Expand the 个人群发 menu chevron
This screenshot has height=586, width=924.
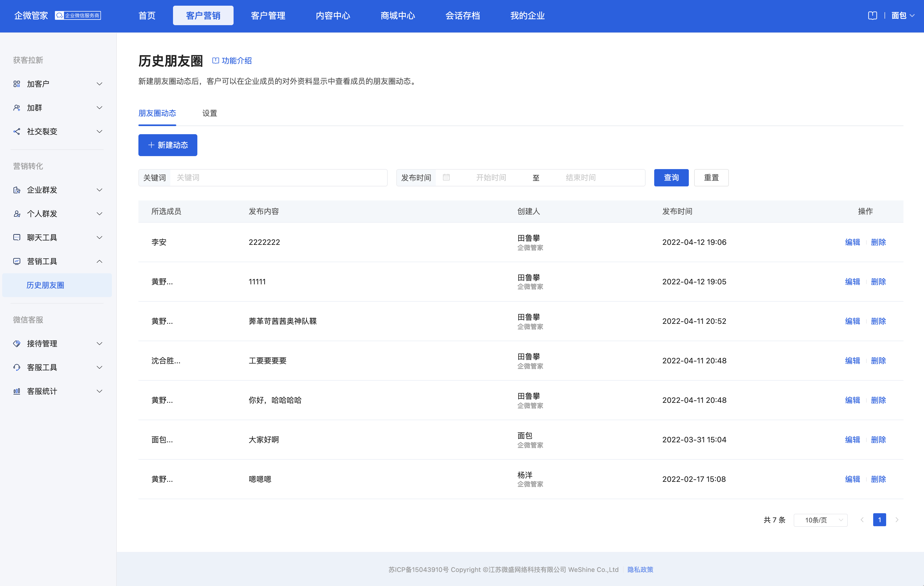[x=99, y=214]
